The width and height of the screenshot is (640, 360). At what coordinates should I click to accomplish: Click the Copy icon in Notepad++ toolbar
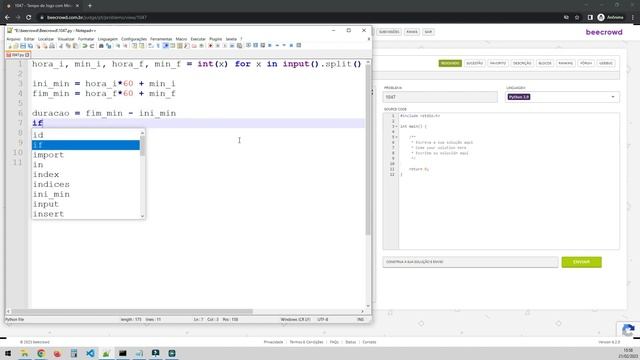(x=68, y=45)
